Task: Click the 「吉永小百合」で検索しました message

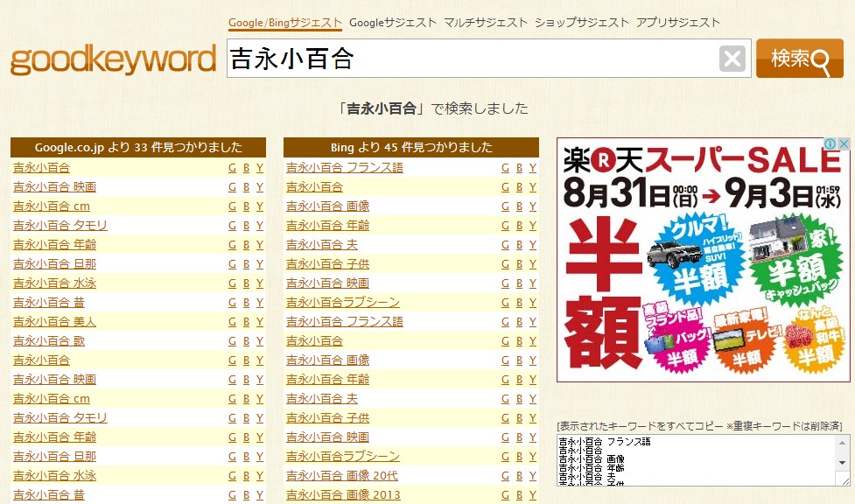Action: click(433, 108)
